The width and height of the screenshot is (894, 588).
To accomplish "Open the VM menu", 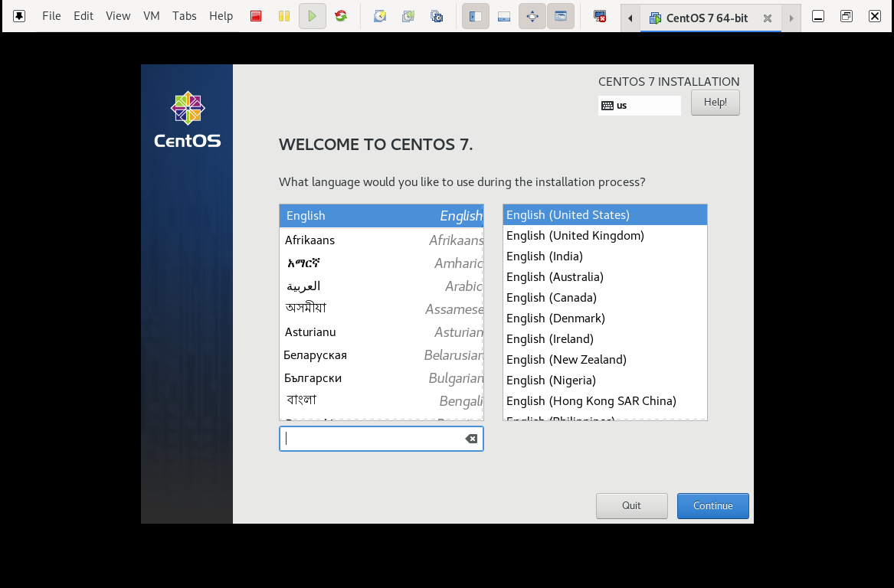I will tap(151, 16).
